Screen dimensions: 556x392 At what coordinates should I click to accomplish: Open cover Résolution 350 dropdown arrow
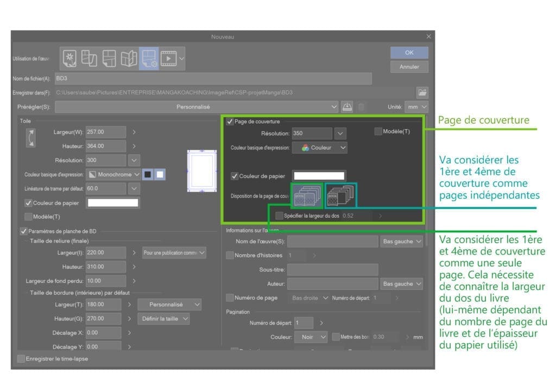tap(340, 133)
